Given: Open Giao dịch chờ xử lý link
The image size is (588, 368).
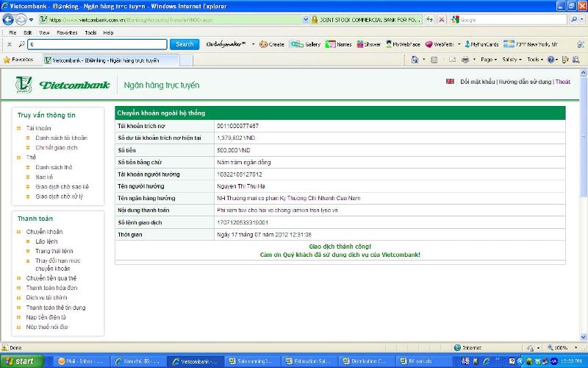Looking at the screenshot, I should [60, 197].
